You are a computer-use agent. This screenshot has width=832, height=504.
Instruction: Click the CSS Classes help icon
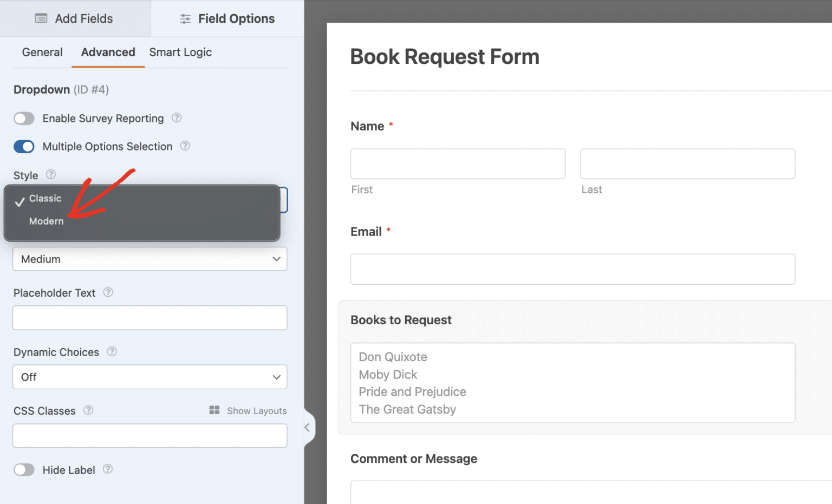[x=88, y=410]
